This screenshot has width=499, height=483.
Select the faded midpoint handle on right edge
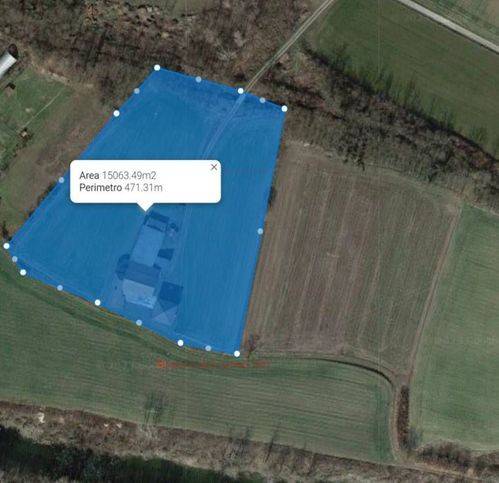click(260, 231)
